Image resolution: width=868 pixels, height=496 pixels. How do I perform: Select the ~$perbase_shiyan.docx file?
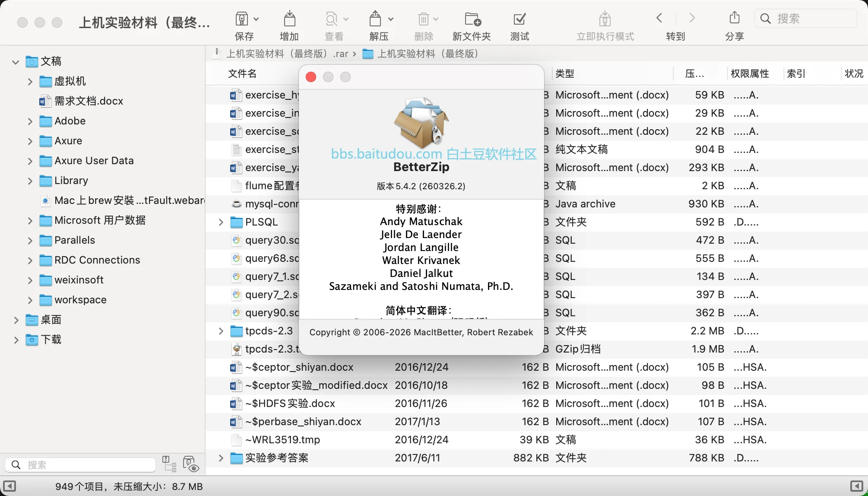click(536, 422)
